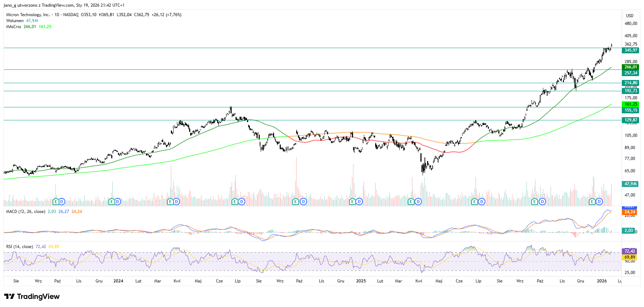Click dividend marker D near Kwi 2025
The height and width of the screenshot is (307, 644).
pos(418,201)
